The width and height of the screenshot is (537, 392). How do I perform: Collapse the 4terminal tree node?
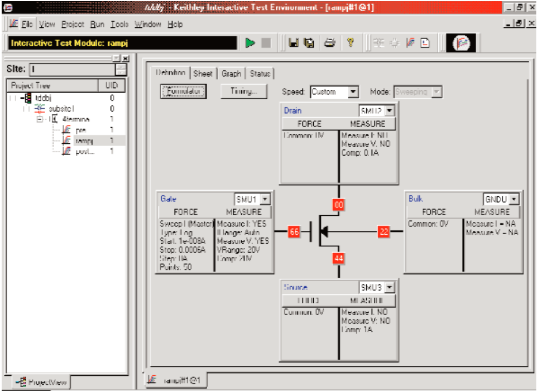point(41,118)
